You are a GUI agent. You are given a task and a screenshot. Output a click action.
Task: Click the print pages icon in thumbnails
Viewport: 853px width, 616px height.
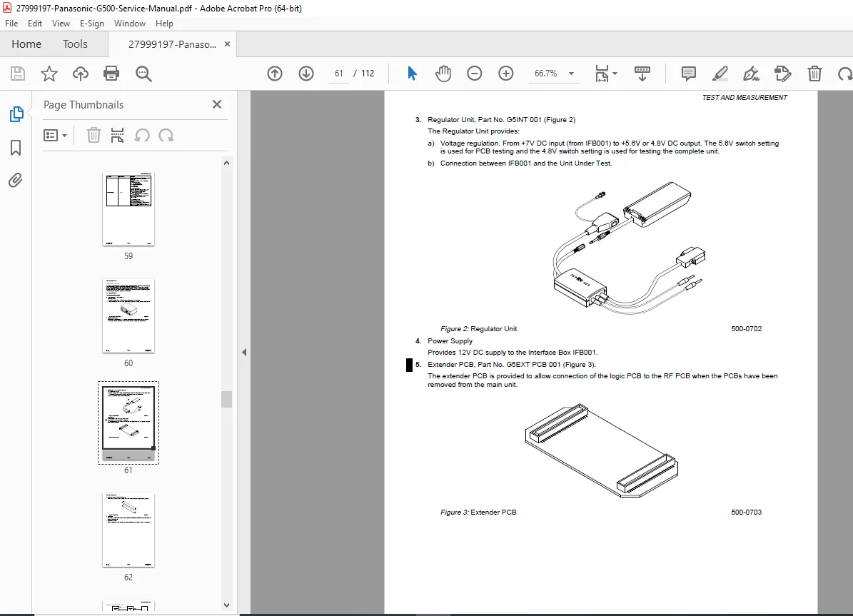117,135
